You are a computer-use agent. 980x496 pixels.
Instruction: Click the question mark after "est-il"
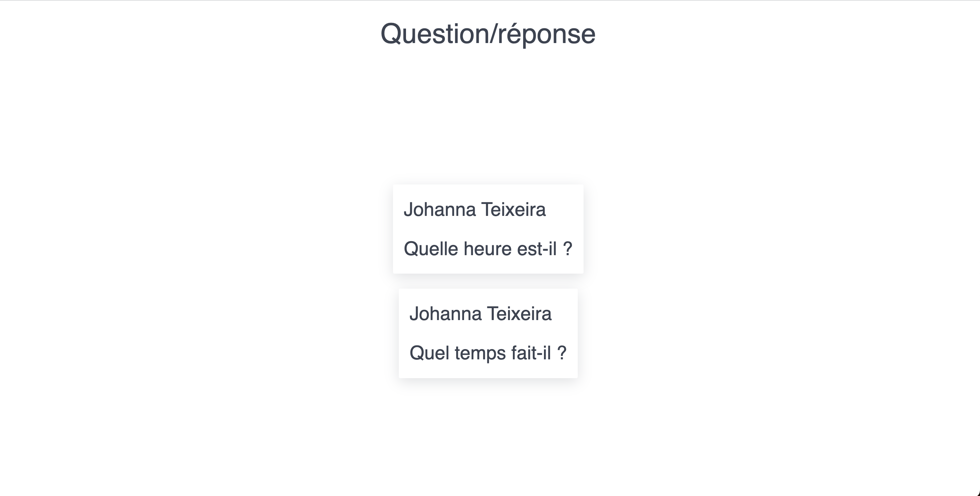(x=568, y=249)
